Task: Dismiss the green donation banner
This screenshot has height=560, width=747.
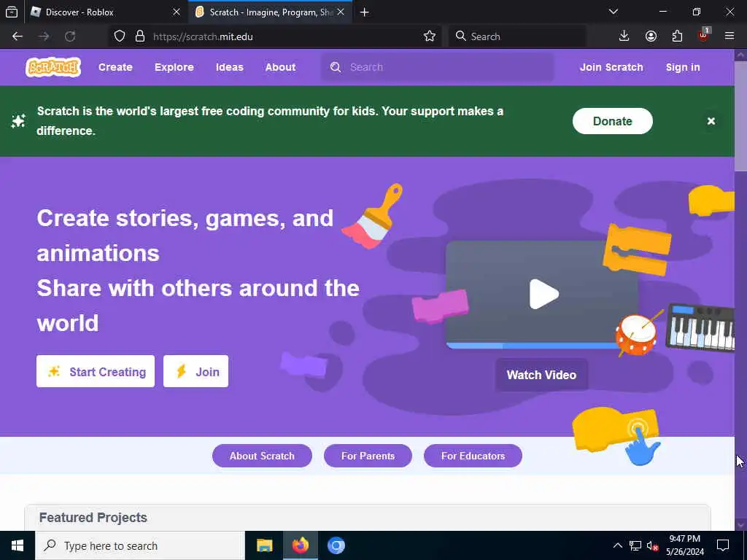Action: pyautogui.click(x=711, y=121)
